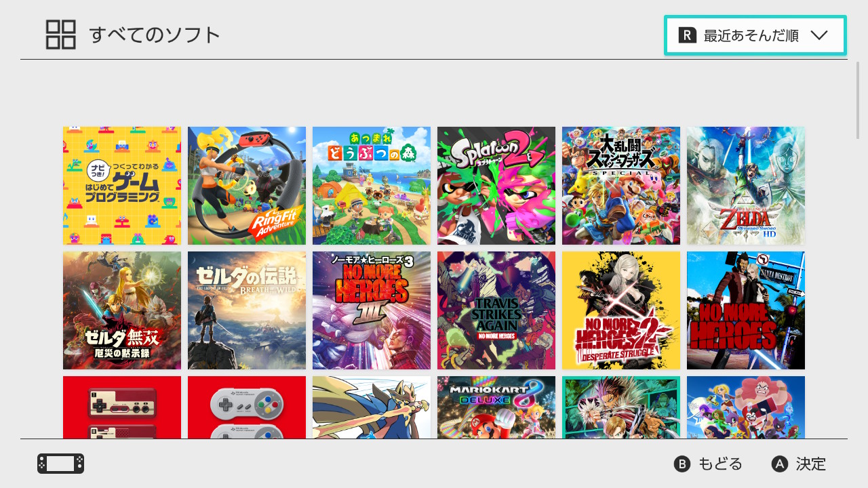Open the Super Famicom controller app tile

247,407
